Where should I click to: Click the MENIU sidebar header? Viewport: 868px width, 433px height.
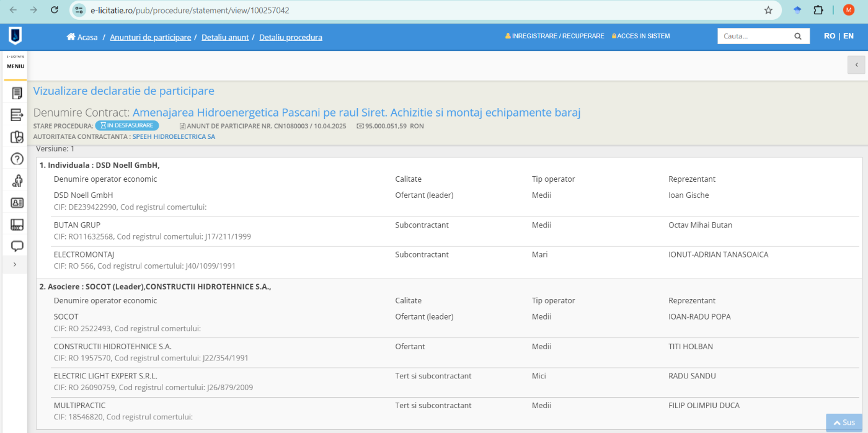point(15,66)
